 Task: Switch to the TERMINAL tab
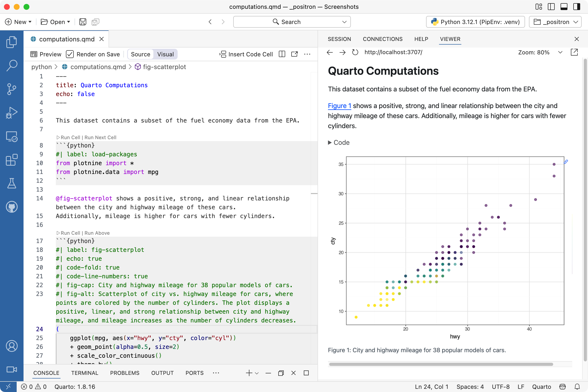tap(85, 373)
